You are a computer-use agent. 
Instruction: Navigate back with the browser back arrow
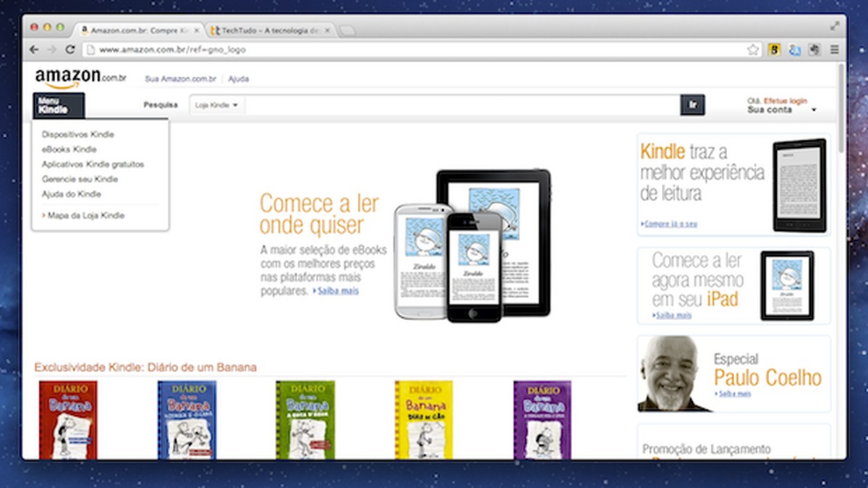pos(34,49)
